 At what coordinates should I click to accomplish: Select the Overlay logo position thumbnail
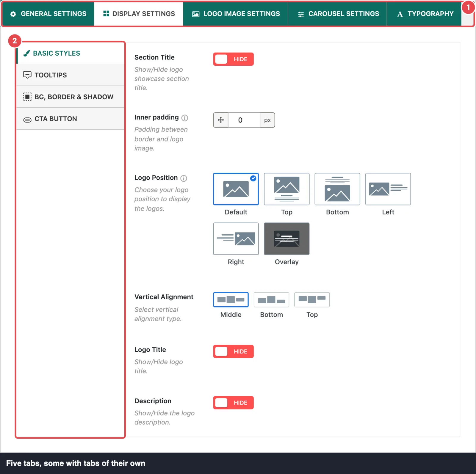point(286,238)
